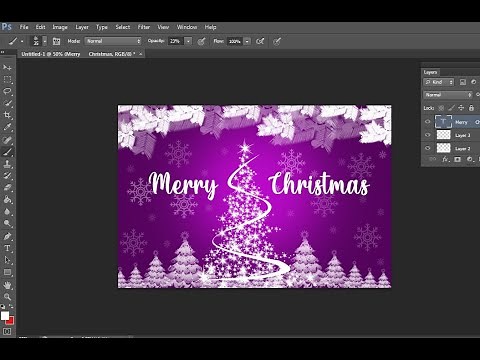480x360 pixels.
Task: Toggle lock all for layer
Action: point(471,108)
